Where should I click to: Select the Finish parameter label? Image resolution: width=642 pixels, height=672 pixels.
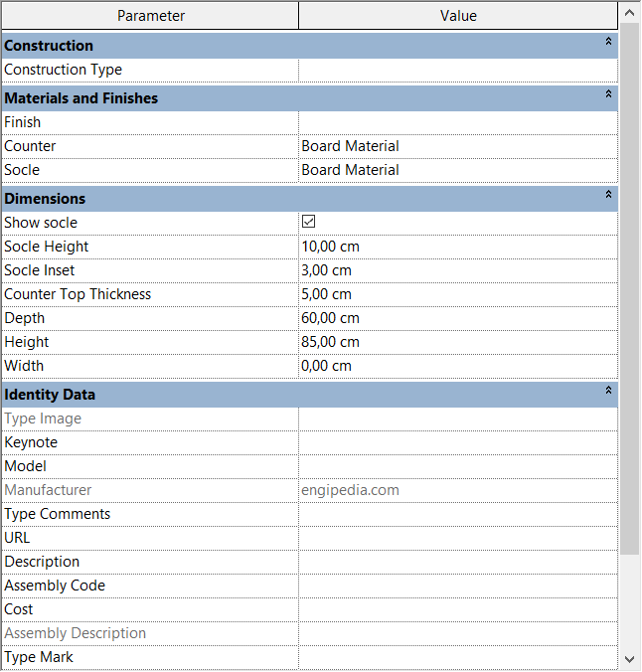[x=22, y=122]
